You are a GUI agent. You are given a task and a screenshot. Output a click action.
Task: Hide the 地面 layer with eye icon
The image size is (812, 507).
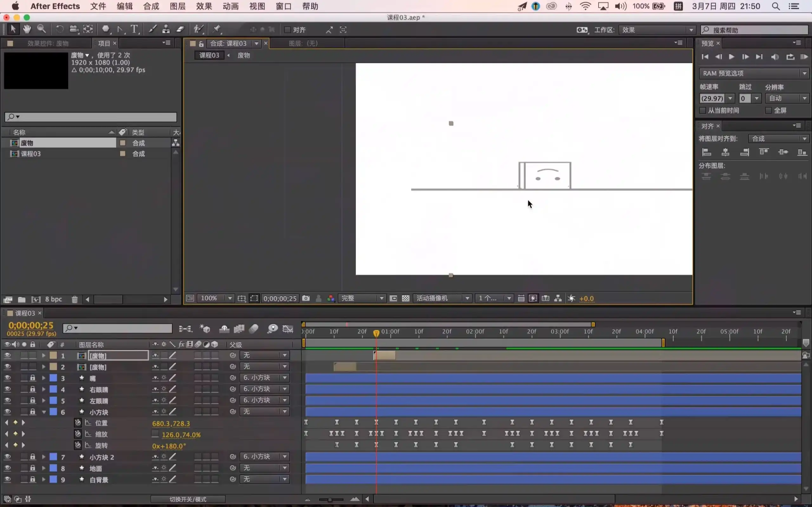coord(7,468)
